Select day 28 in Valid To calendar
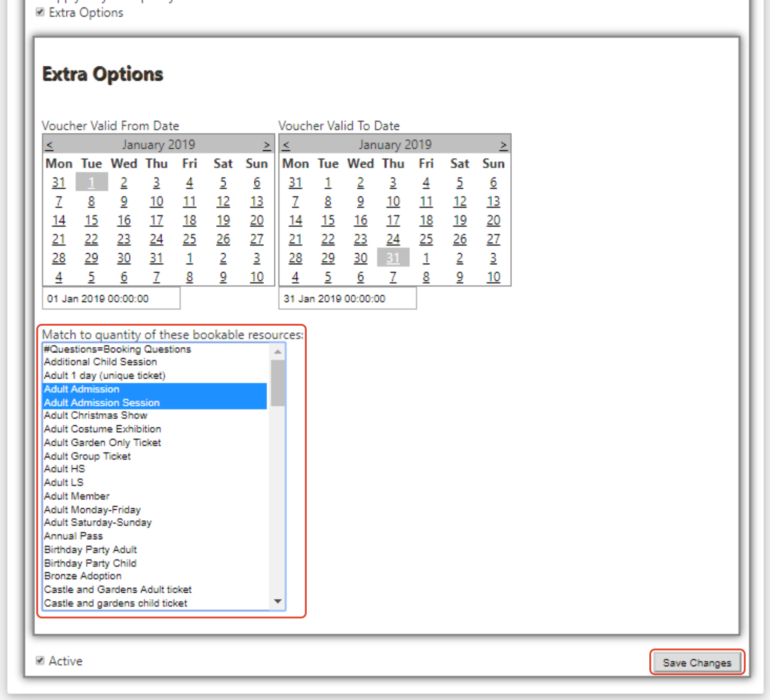This screenshot has height=700, width=770. click(295, 258)
